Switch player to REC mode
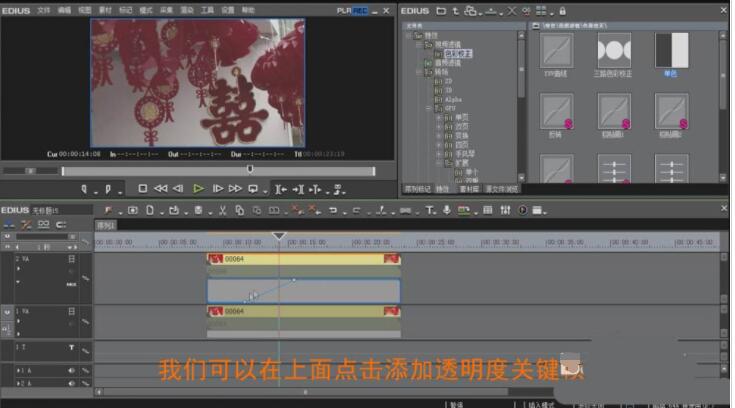Image resolution: width=735 pixels, height=408 pixels. pyautogui.click(x=360, y=10)
